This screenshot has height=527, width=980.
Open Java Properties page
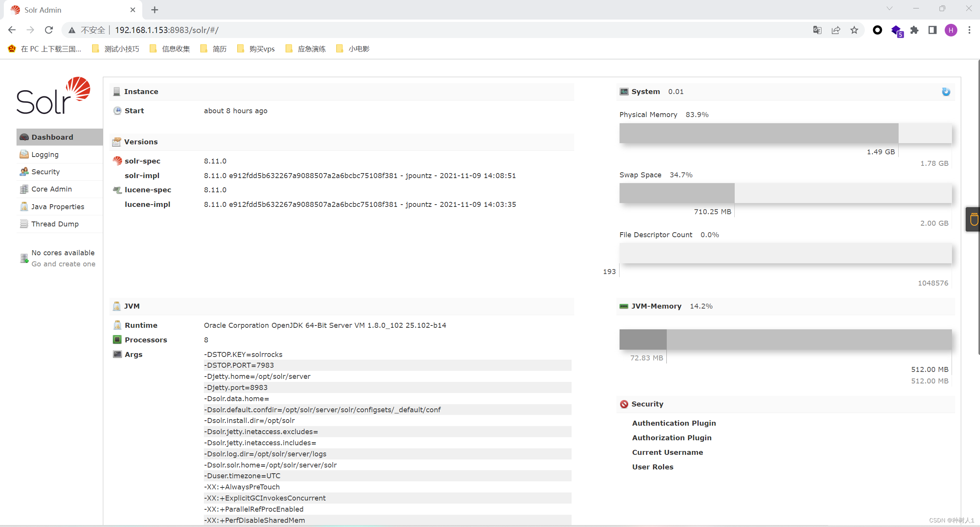58,207
